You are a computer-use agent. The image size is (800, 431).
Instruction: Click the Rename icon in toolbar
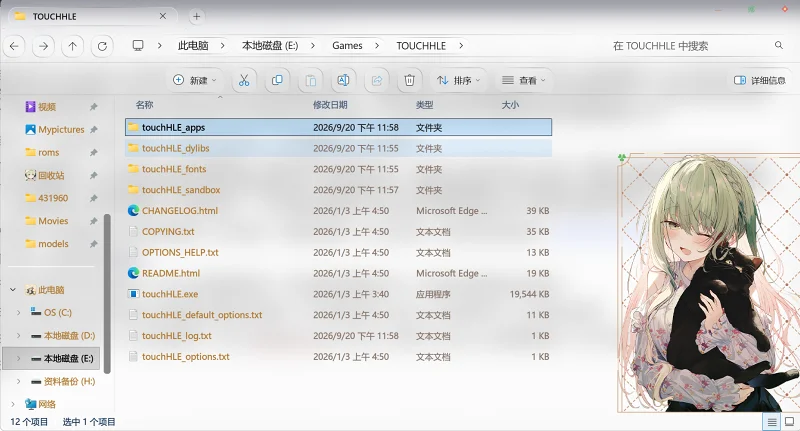343,80
